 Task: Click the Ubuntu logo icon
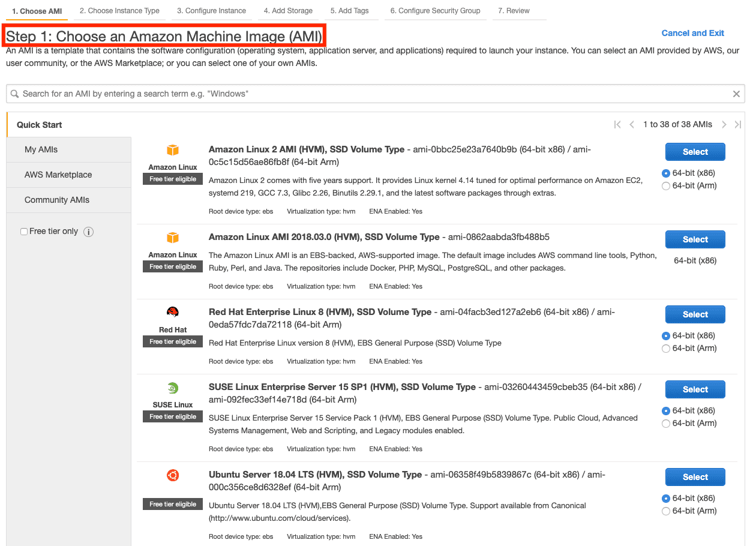[173, 476]
